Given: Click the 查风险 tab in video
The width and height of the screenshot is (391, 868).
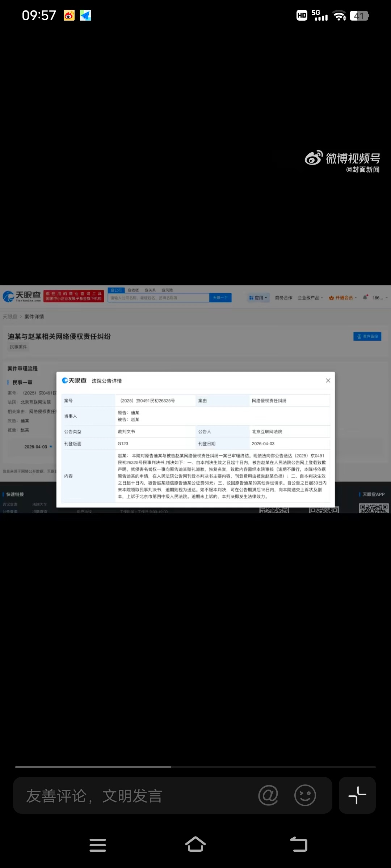Looking at the screenshot, I should [x=167, y=290].
